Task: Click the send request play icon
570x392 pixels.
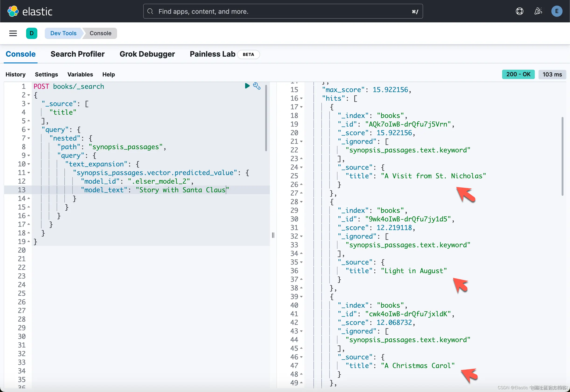Action: (247, 86)
